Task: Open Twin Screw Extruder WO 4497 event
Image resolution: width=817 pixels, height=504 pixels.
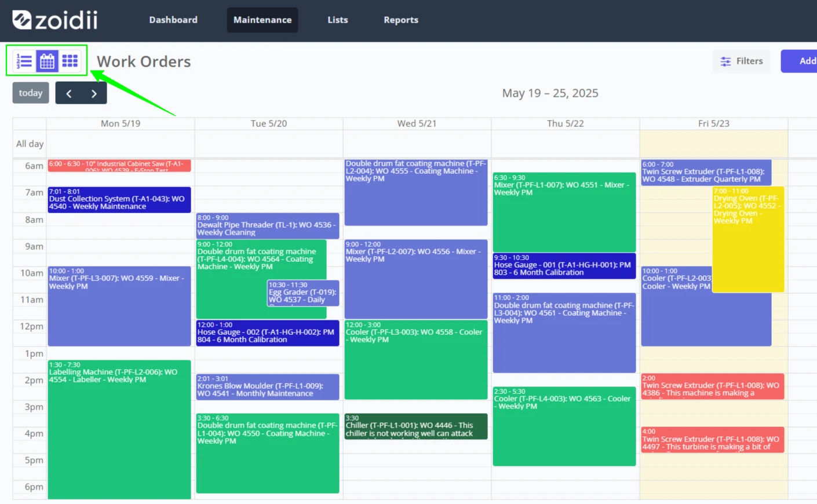Action: click(713, 440)
